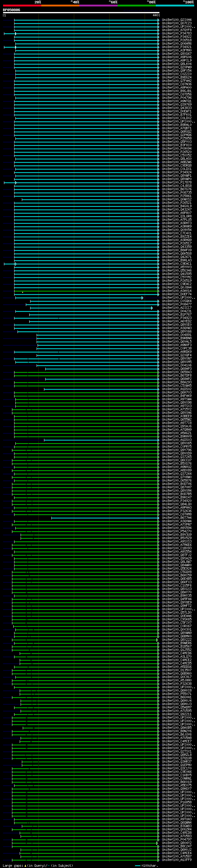
Task: Select the UniRef100_B1P767 label
Action: [x=177, y=314]
